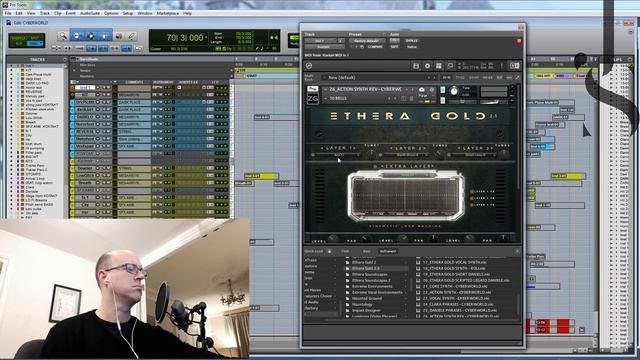
Task: Select the Pencil tool in Pro Tools
Action: tap(132, 36)
